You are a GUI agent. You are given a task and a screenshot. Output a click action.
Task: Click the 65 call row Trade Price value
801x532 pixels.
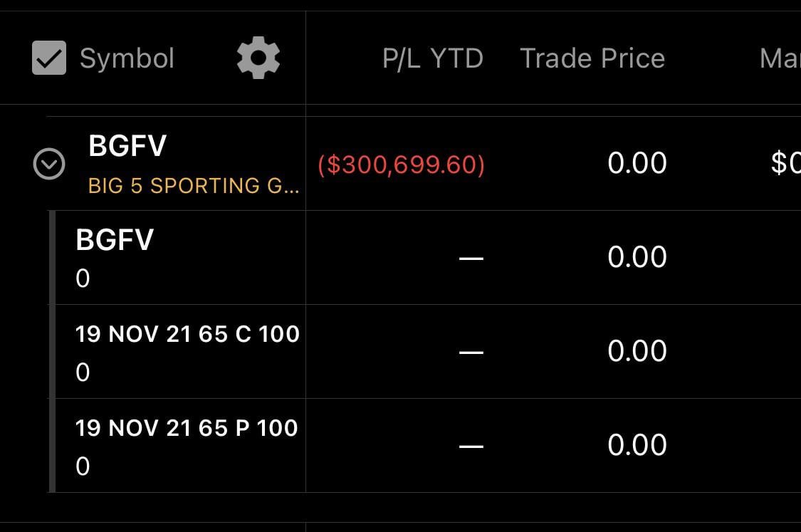point(637,352)
